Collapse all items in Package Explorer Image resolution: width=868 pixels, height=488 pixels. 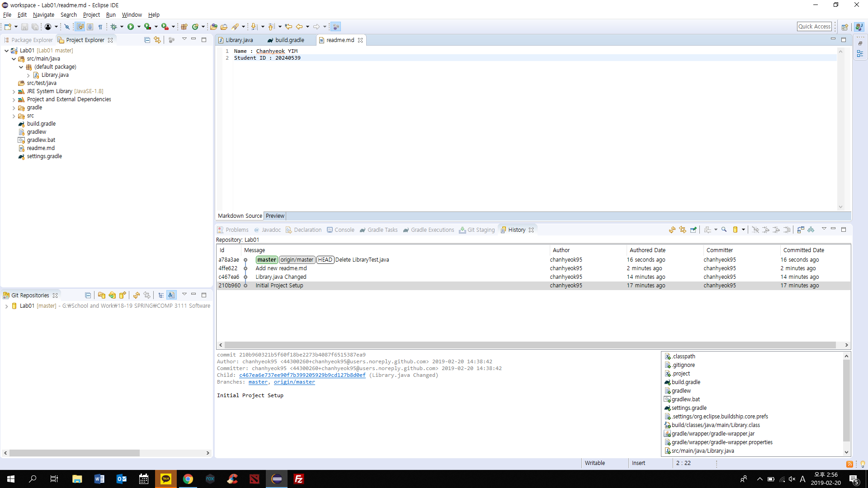point(147,40)
